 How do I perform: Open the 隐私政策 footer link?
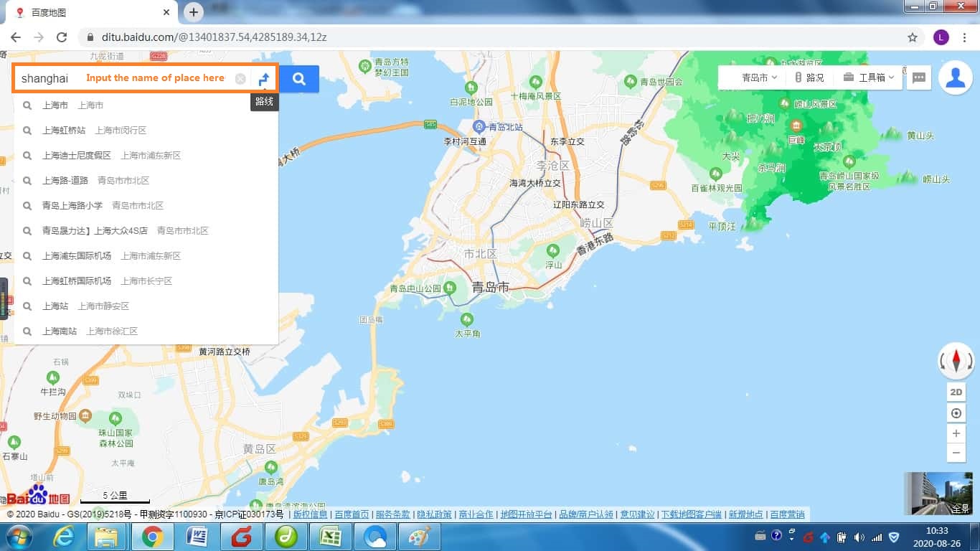tap(435, 514)
